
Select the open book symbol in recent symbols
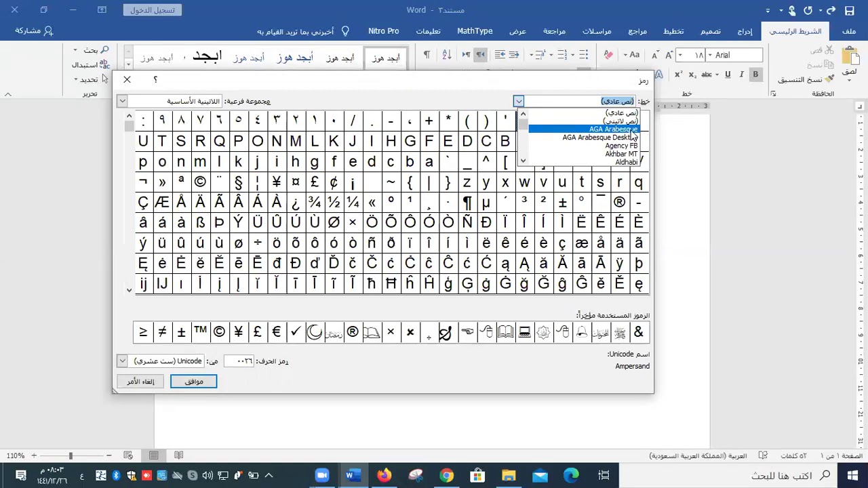pos(505,332)
